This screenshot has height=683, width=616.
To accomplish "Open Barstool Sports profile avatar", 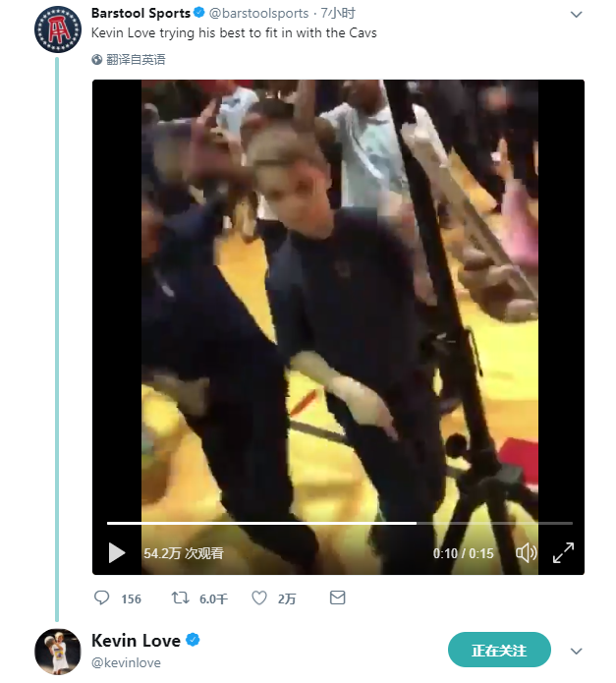I will click(57, 28).
